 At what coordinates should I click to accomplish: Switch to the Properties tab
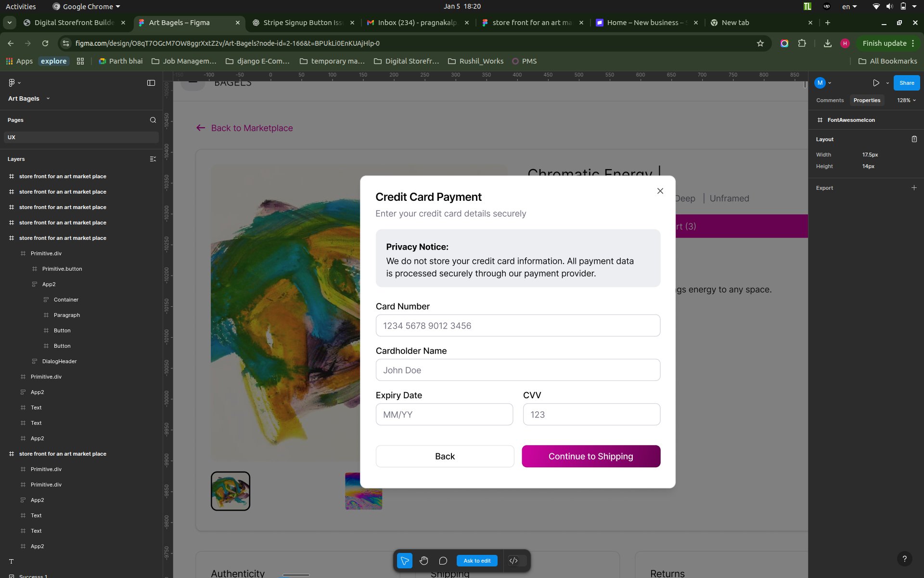coord(867,100)
